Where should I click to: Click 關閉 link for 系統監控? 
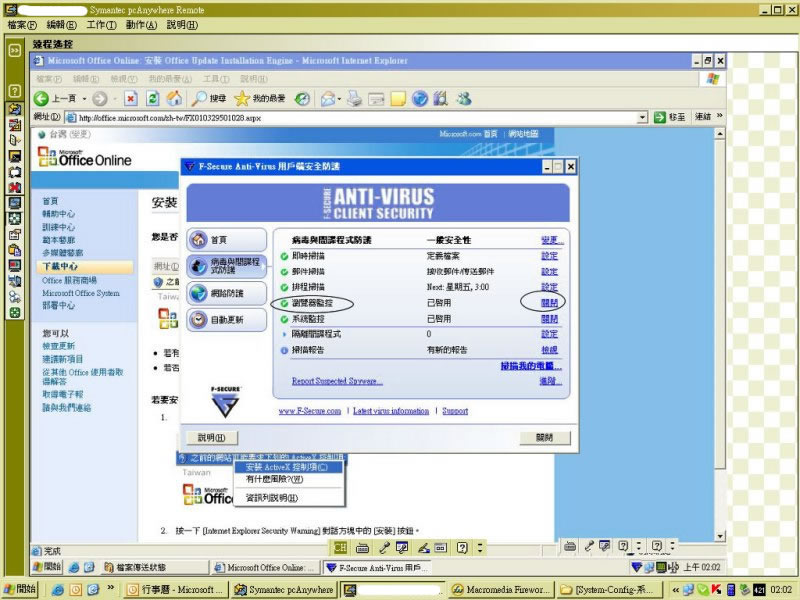click(x=549, y=319)
